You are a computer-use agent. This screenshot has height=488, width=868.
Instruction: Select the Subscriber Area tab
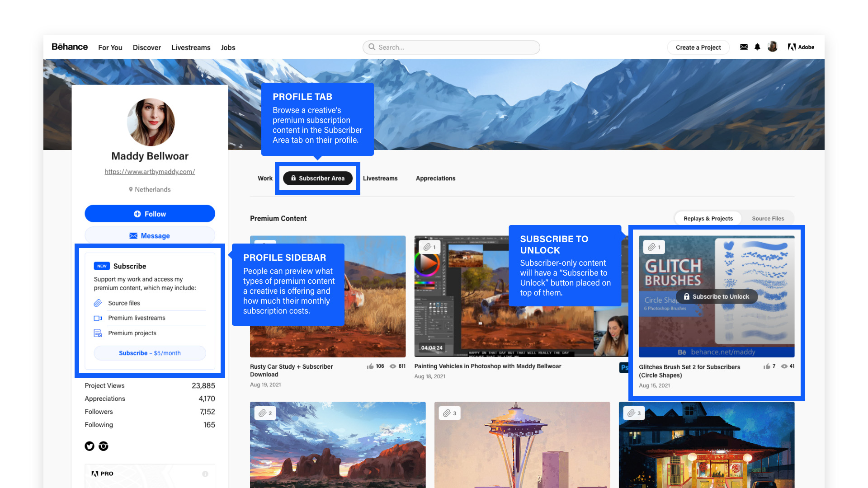pyautogui.click(x=317, y=178)
